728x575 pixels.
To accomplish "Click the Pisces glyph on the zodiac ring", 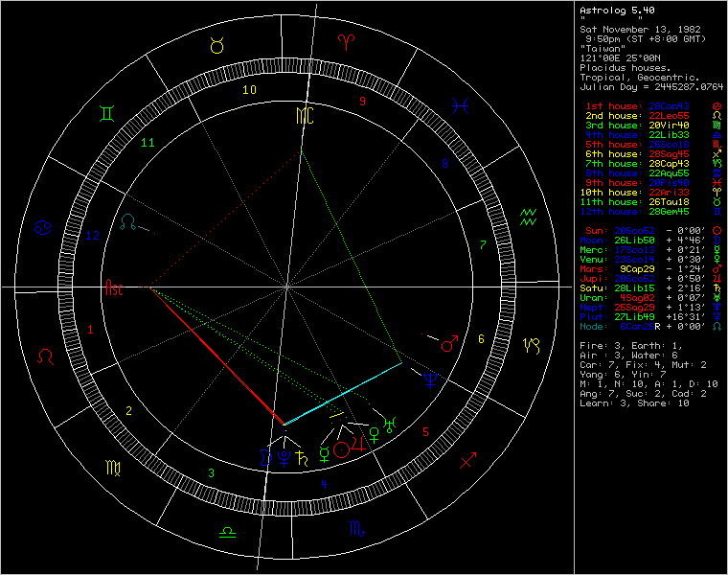I will (x=460, y=106).
